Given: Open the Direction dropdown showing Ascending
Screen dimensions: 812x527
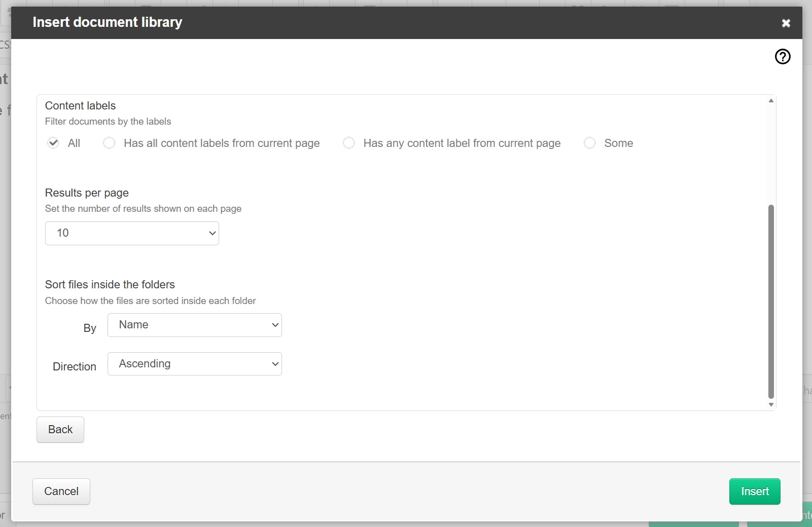Looking at the screenshot, I should 194,363.
